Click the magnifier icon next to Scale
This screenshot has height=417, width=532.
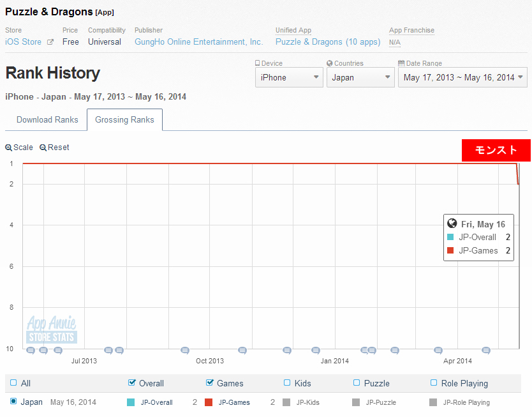(8, 148)
